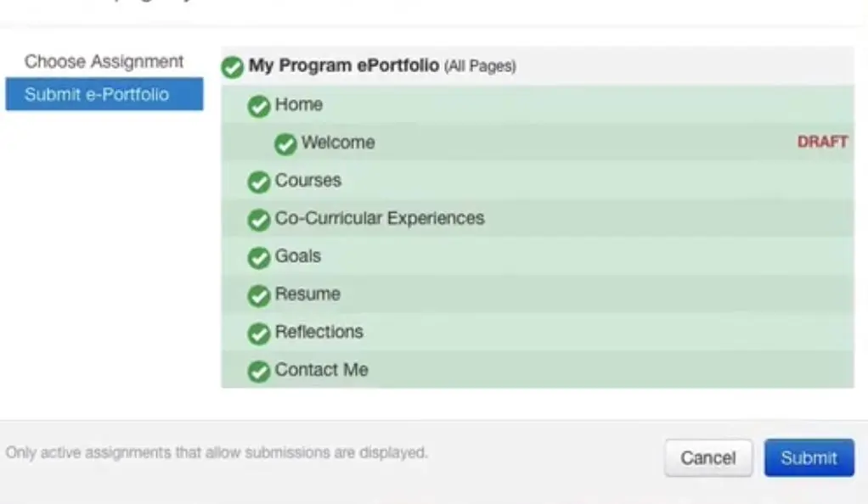This screenshot has width=868, height=504.
Task: Click the My Program ePortfolio title
Action: 343,66
